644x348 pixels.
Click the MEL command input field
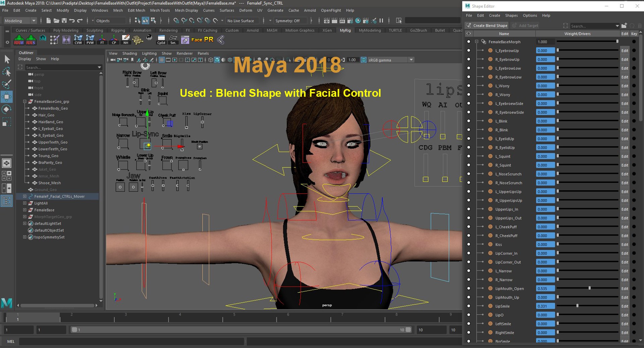pos(131,342)
